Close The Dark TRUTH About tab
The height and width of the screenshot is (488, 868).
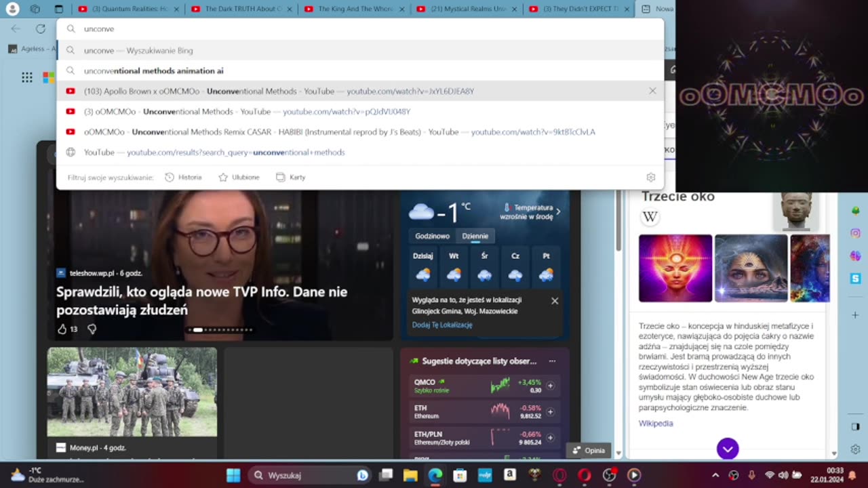[290, 9]
